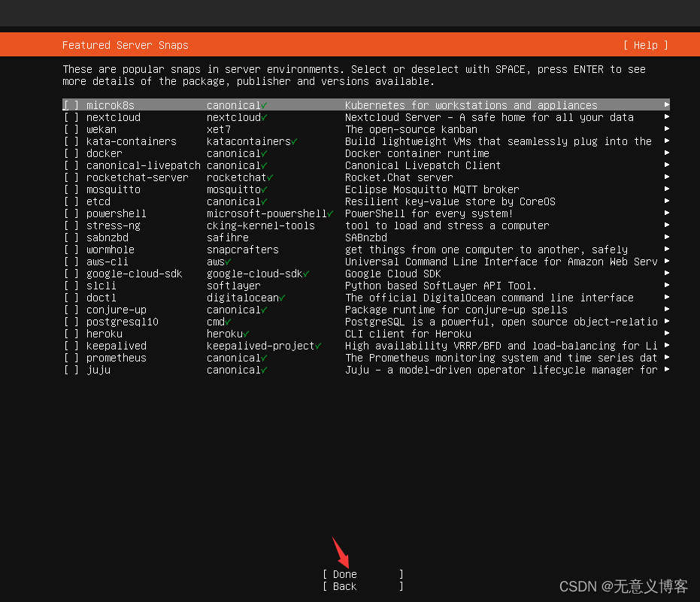Check the docker snap checkbox

pyautogui.click(x=69, y=153)
